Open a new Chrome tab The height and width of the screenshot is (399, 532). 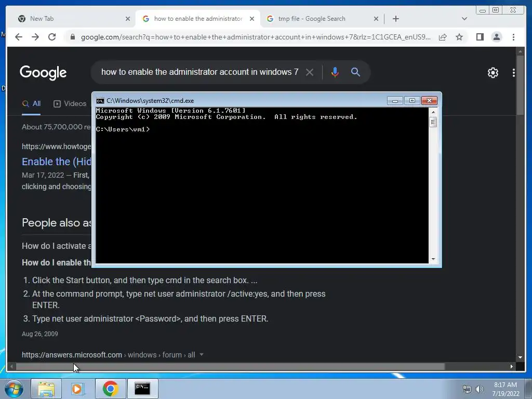coord(395,19)
